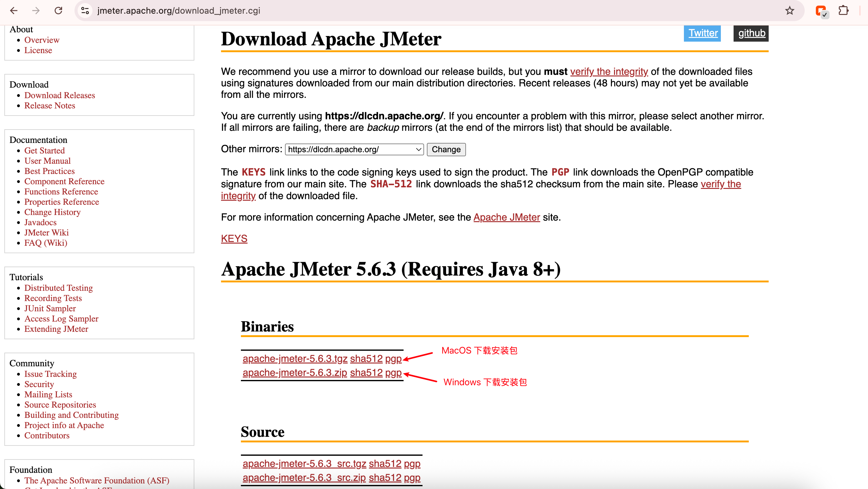Screen dimensions: 868x489
Task: Open Issue Tracking link
Action: click(x=51, y=374)
